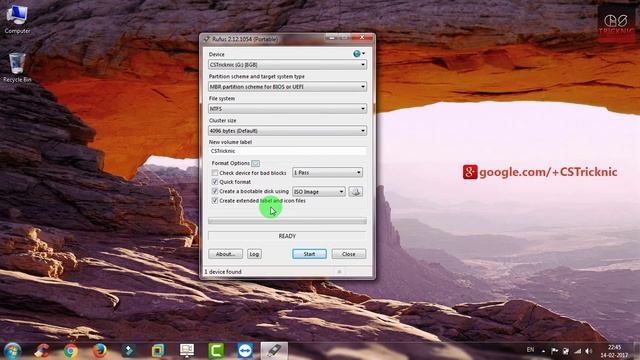Open the VMware taskbar icon
The image size is (640, 360).
[158, 351]
